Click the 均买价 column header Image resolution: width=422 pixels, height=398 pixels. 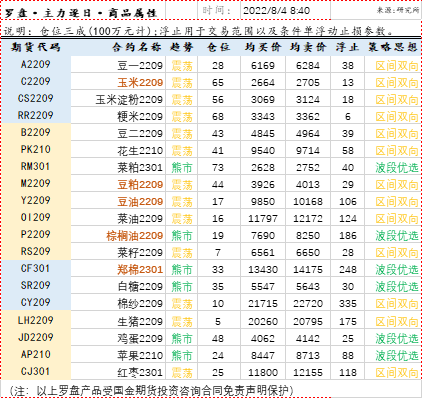pyautogui.click(x=263, y=47)
